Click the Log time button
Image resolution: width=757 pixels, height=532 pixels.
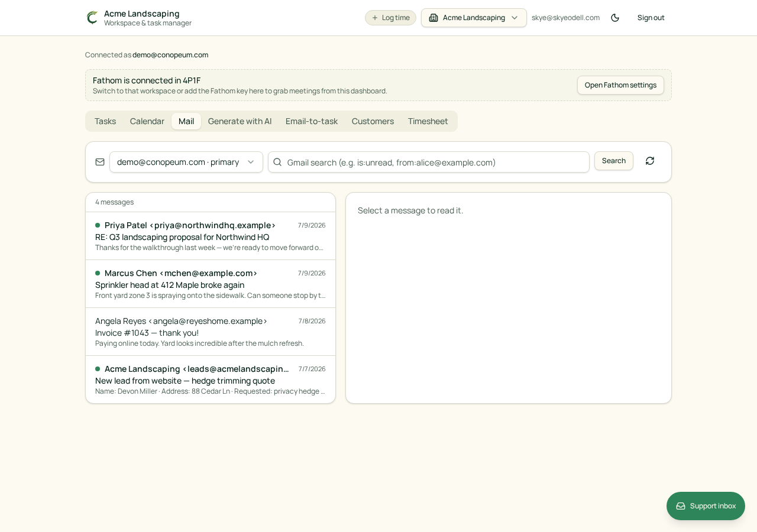[390, 18]
